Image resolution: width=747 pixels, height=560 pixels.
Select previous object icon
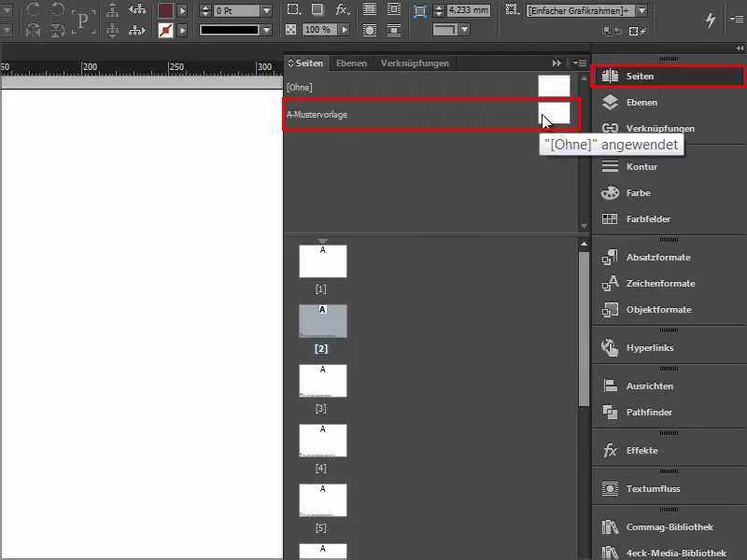137,9
